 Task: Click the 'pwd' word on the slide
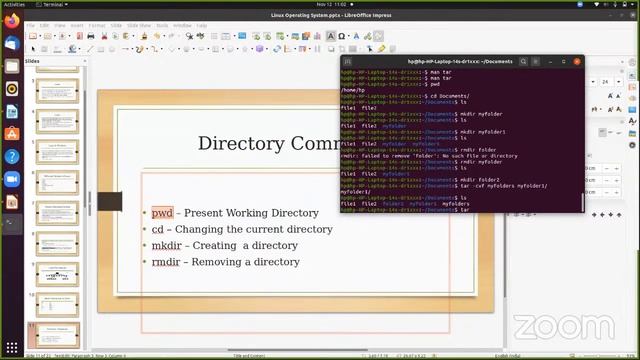coord(162,213)
